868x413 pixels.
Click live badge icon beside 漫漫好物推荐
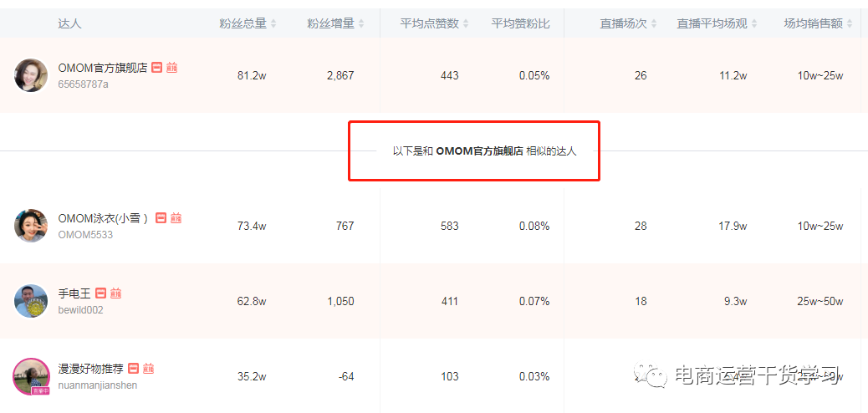point(148,368)
